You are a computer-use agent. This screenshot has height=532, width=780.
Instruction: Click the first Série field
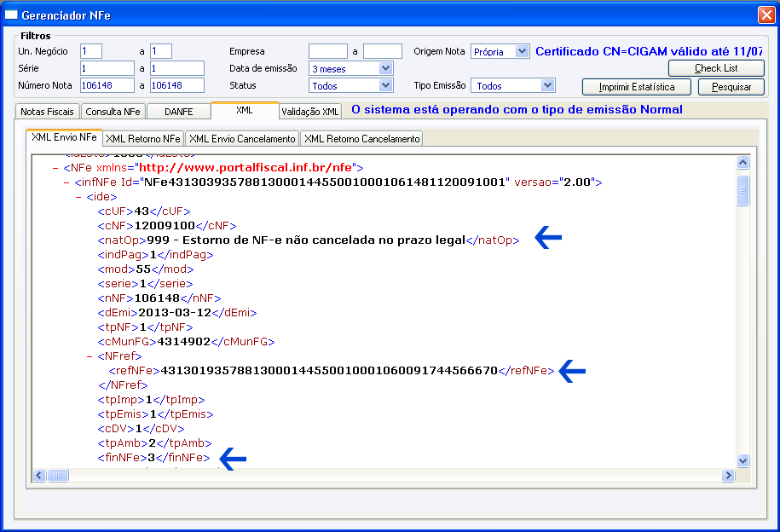107,67
